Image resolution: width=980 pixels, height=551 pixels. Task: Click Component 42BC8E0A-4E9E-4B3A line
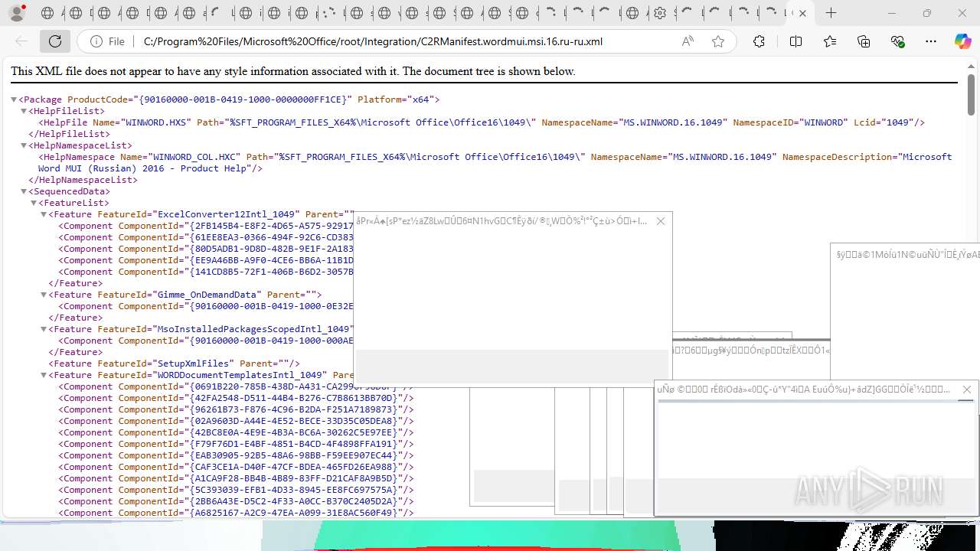[x=236, y=432]
